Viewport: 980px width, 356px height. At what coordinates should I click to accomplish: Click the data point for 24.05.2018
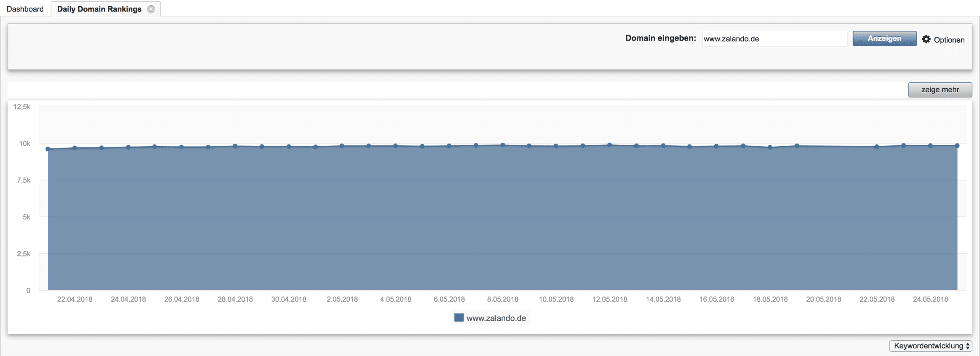(930, 145)
